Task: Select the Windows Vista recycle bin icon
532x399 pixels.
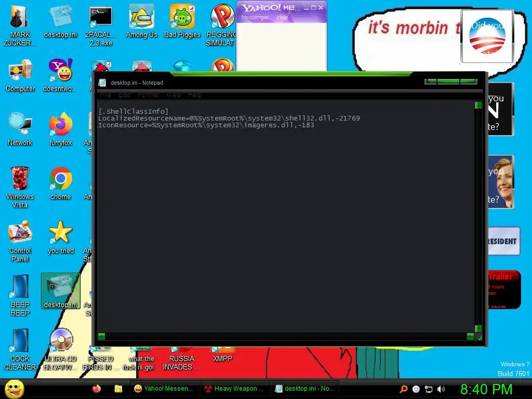Action: tap(20, 187)
